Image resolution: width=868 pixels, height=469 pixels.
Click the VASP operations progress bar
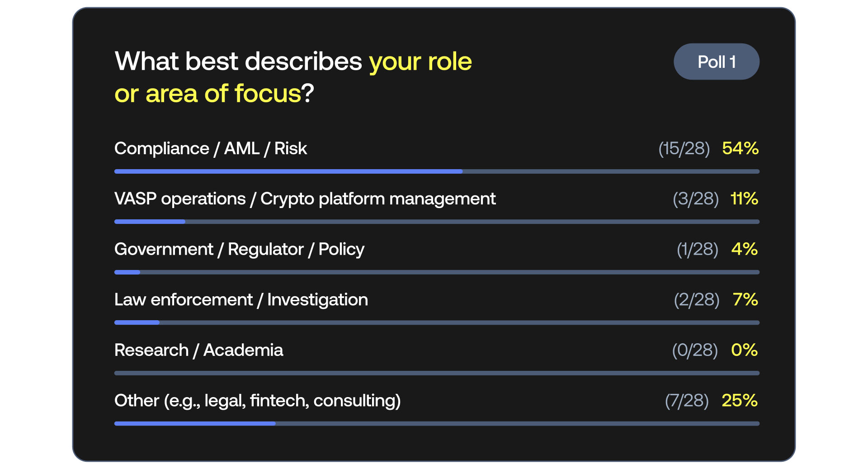tap(437, 222)
